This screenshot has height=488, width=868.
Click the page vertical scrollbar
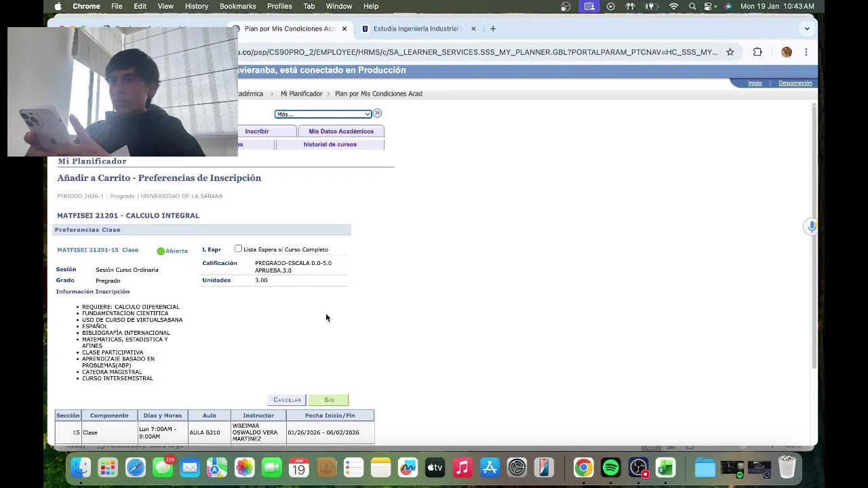(814, 235)
